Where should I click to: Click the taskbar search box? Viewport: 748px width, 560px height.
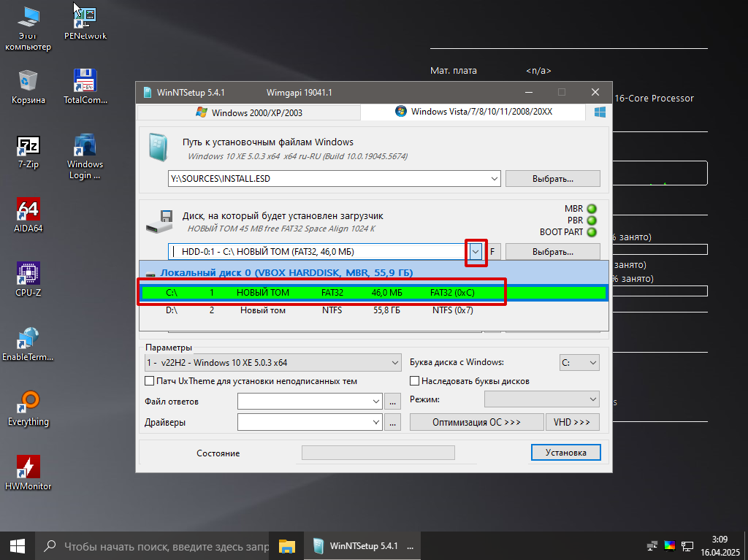point(153,546)
